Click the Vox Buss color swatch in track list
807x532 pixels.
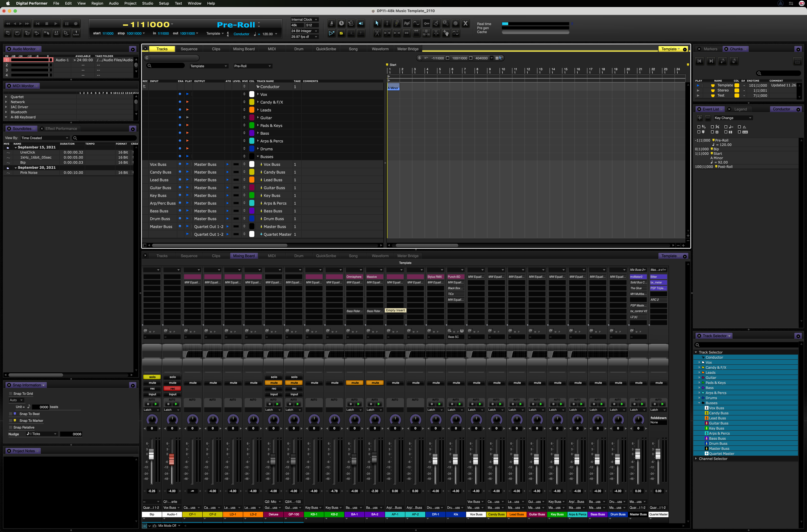coord(252,164)
